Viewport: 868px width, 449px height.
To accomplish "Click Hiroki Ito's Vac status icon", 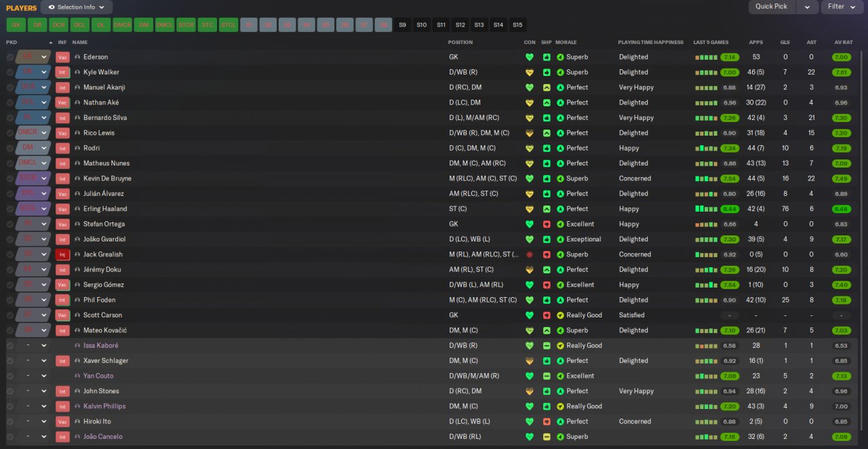I will [62, 422].
